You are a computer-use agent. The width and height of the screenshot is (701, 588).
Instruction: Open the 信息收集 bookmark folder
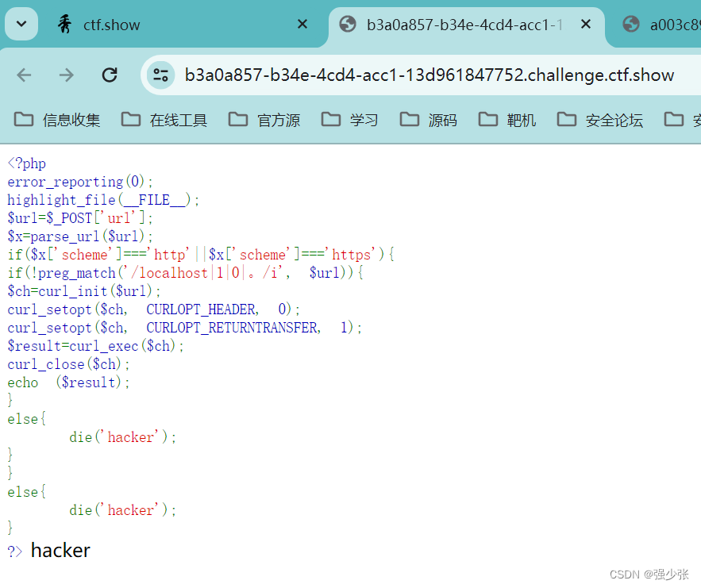57,120
